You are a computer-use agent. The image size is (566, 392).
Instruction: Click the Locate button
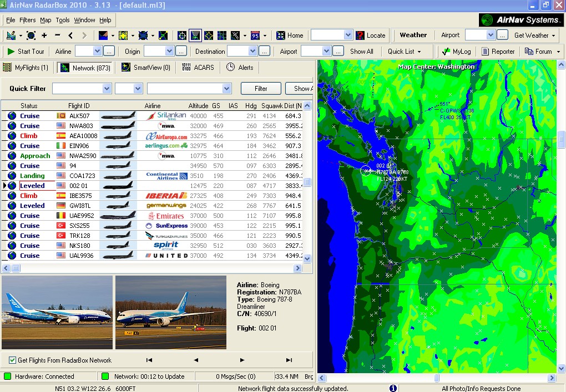[x=371, y=35]
